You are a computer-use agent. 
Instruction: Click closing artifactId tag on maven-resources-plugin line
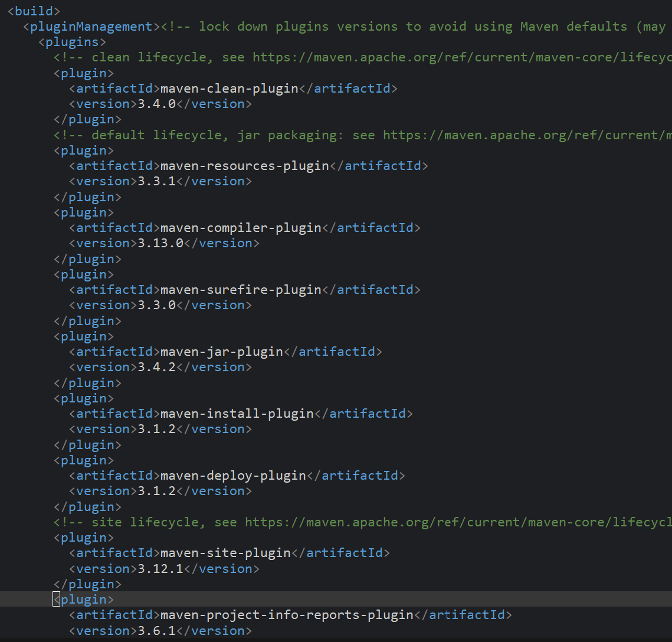379,166
